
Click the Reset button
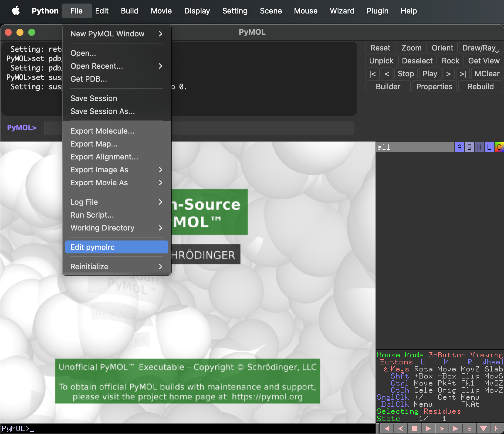[x=380, y=48]
